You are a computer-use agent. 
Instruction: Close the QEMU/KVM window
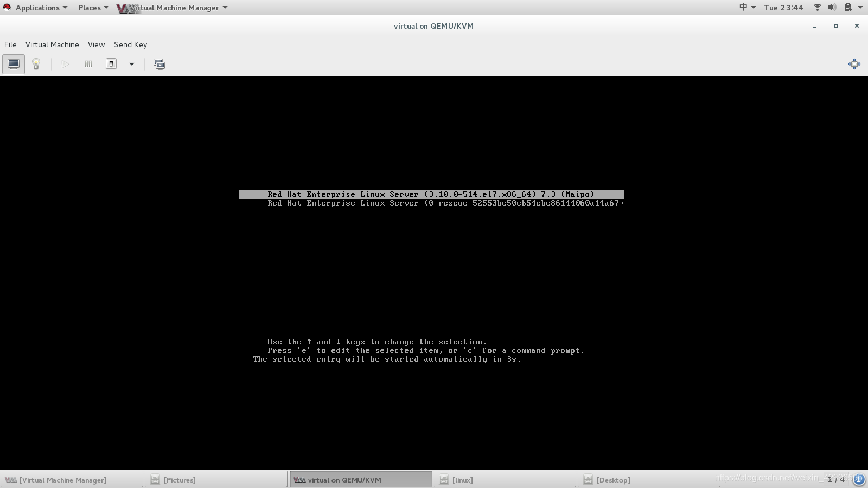click(x=857, y=26)
